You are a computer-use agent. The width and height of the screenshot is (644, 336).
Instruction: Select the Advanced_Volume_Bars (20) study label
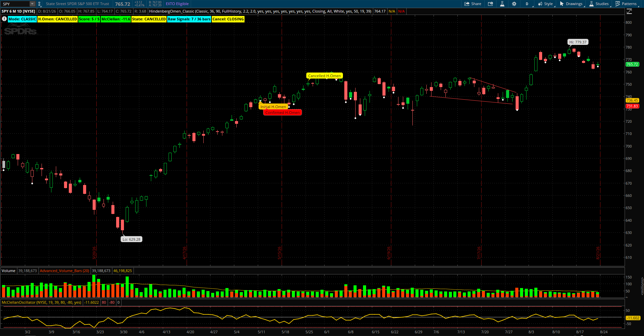tap(64, 271)
